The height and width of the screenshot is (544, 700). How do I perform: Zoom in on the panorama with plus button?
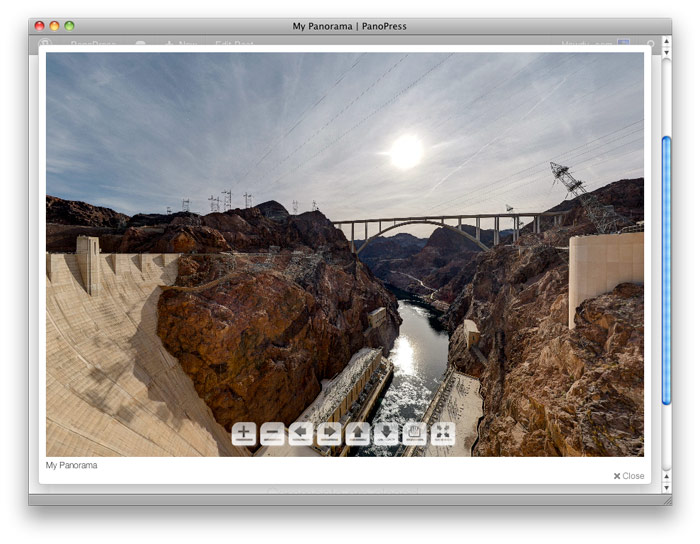coord(244,434)
